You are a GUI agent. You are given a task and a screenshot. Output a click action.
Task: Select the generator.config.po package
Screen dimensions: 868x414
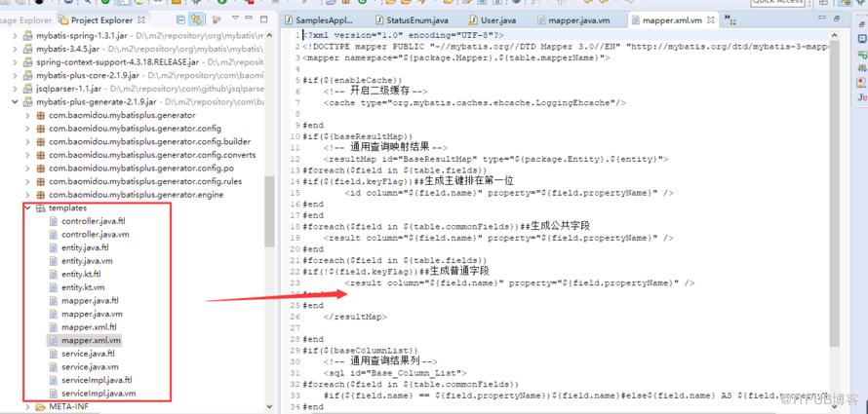pos(141,168)
